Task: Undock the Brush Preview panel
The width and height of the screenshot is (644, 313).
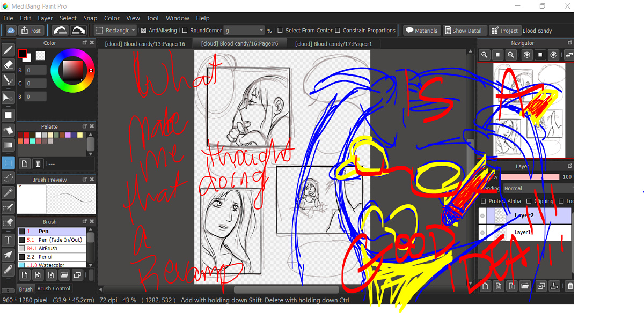Action: click(x=84, y=180)
